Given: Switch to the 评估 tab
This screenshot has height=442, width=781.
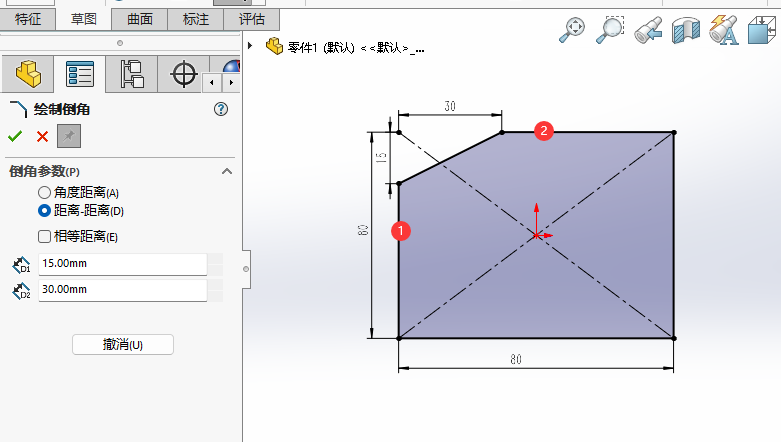Looking at the screenshot, I should click(x=252, y=19).
